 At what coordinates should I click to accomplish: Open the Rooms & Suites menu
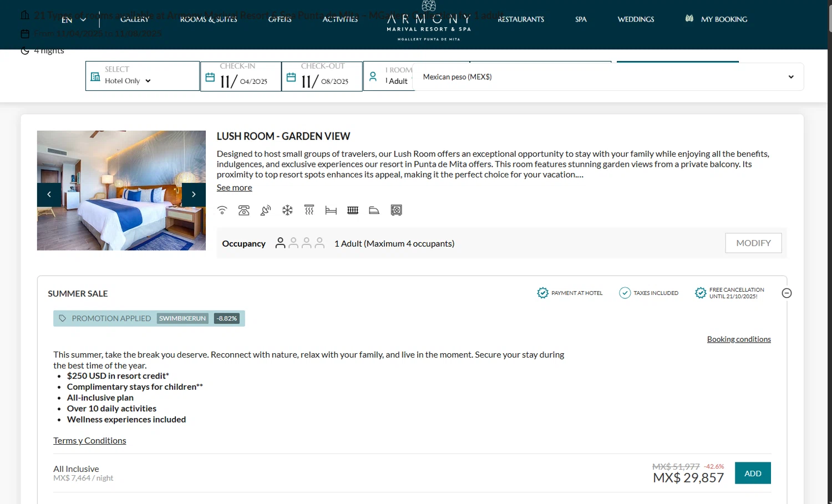pos(209,19)
